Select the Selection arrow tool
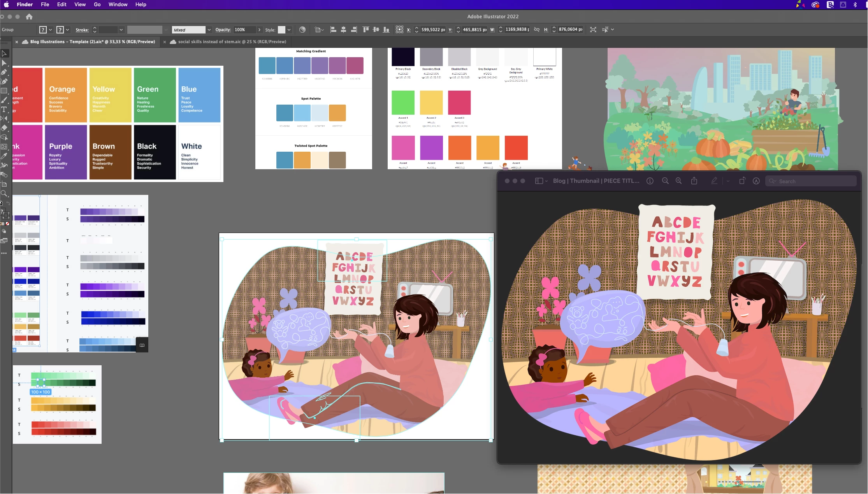 coord(4,54)
